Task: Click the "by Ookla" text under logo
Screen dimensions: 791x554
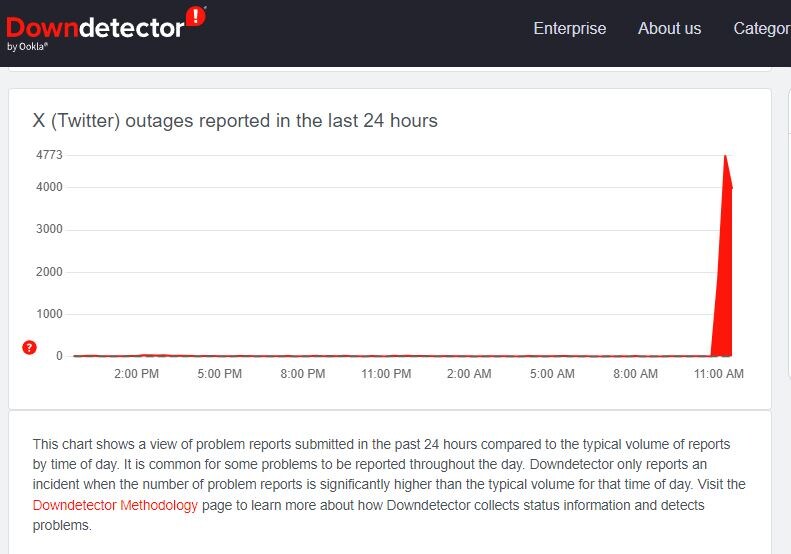Action: (27, 46)
